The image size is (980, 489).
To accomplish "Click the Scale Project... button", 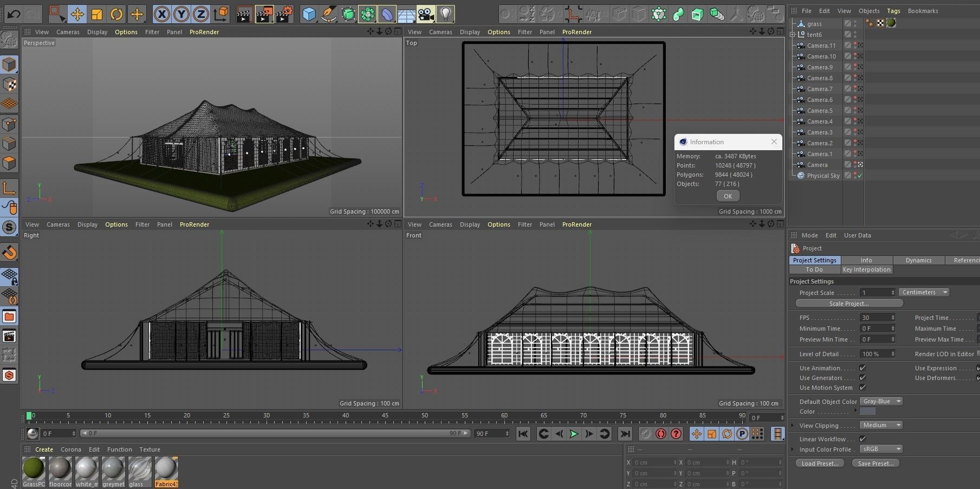I will pyautogui.click(x=849, y=304).
